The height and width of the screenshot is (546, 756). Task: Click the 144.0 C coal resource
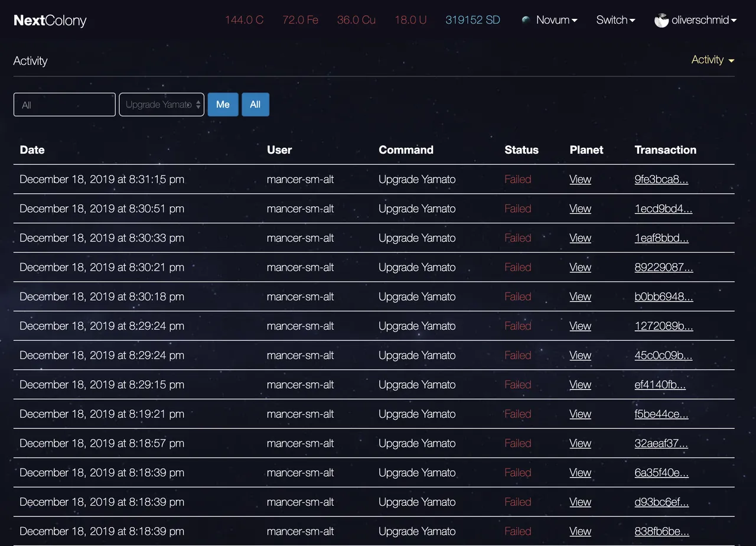tap(244, 20)
